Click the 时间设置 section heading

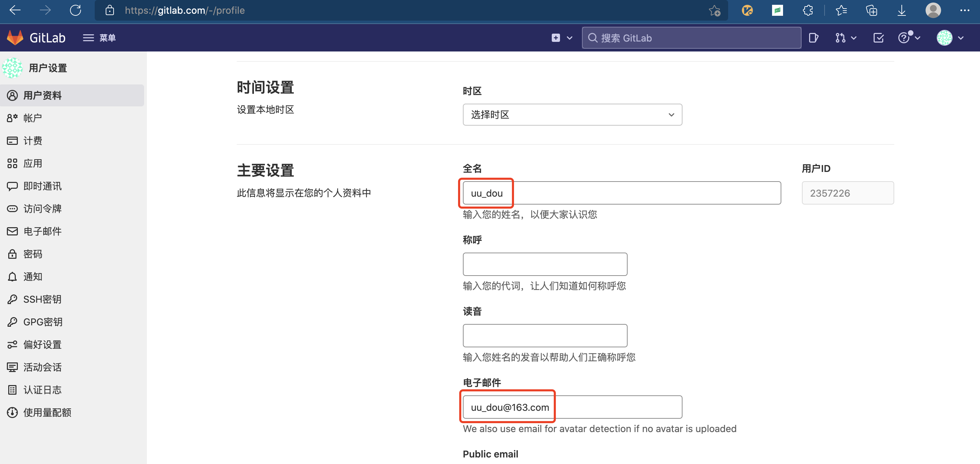point(265,87)
